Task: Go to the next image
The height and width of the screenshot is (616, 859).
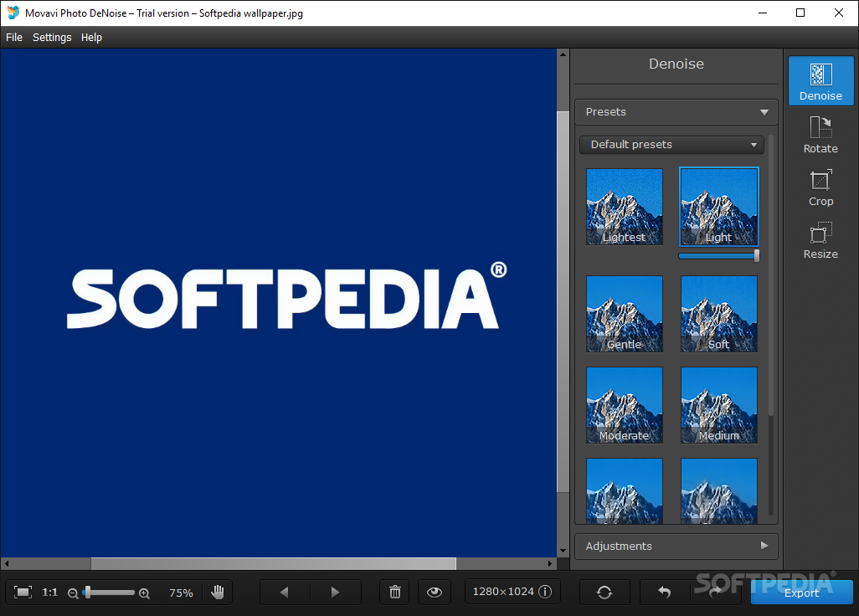Action: (335, 592)
